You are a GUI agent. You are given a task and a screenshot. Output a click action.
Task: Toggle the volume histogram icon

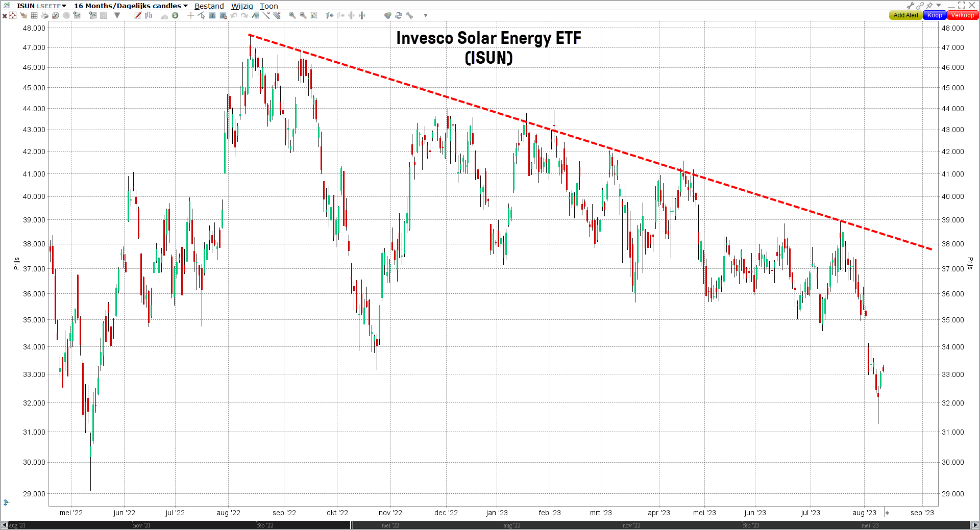click(x=164, y=16)
